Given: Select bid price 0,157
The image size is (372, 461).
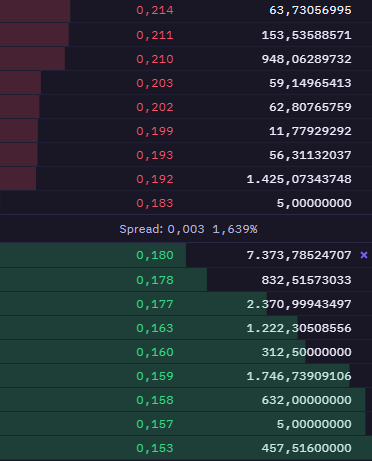Looking at the screenshot, I should (x=155, y=424).
